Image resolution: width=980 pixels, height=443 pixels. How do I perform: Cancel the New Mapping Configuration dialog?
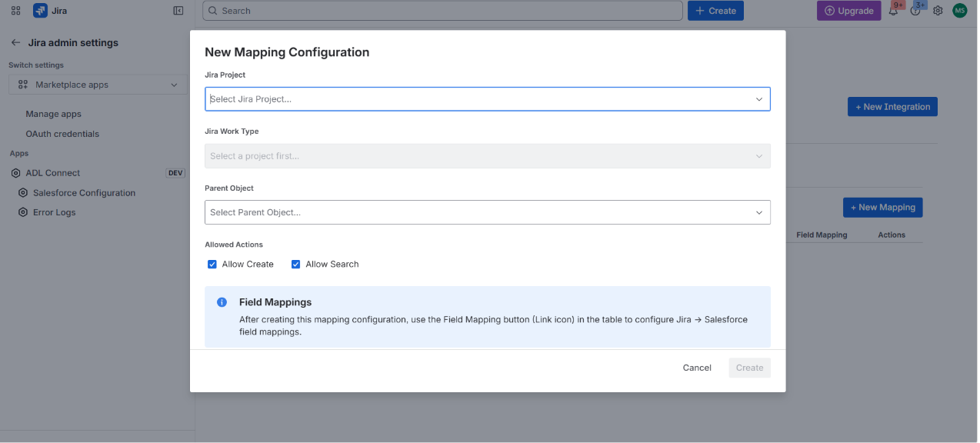[x=697, y=368]
